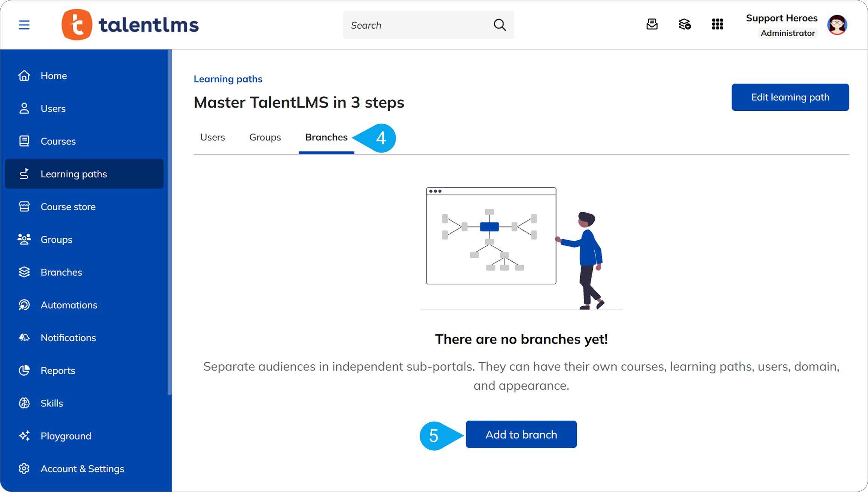Click the Learning paths icon in sidebar
Viewport: 868px width, 492px height.
[x=24, y=174]
